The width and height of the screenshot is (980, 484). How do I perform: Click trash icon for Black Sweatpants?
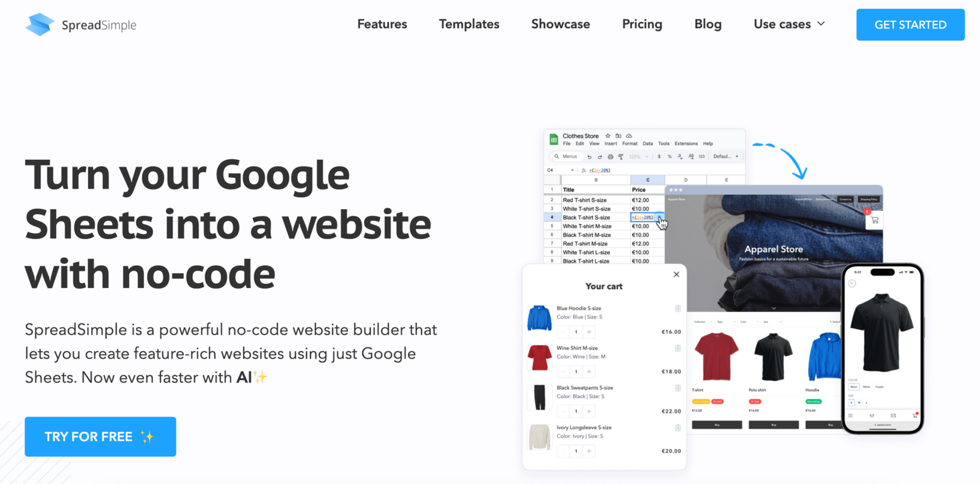677,388
